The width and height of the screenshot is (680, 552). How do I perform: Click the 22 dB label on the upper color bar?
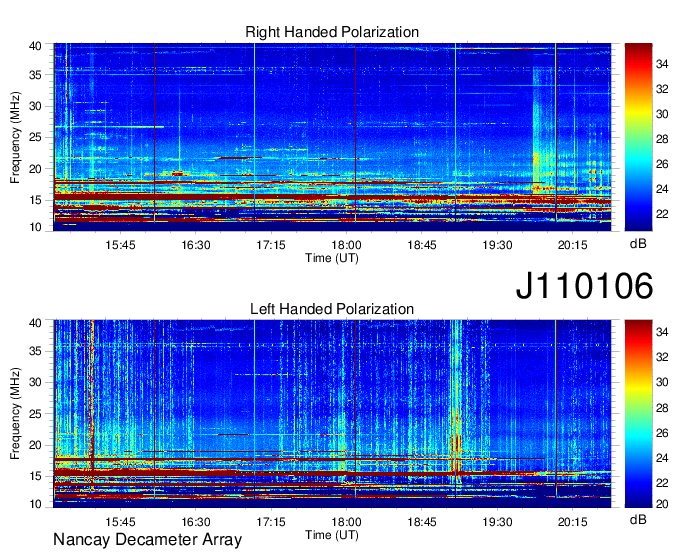[662, 214]
